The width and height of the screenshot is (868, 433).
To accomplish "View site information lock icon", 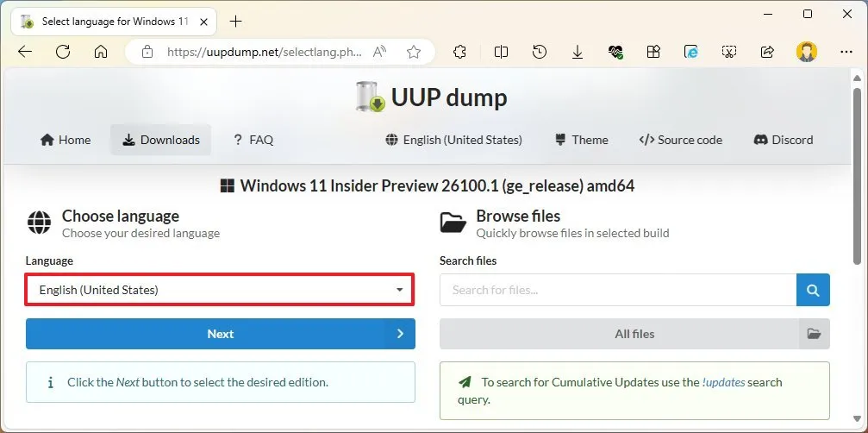I will 147,52.
